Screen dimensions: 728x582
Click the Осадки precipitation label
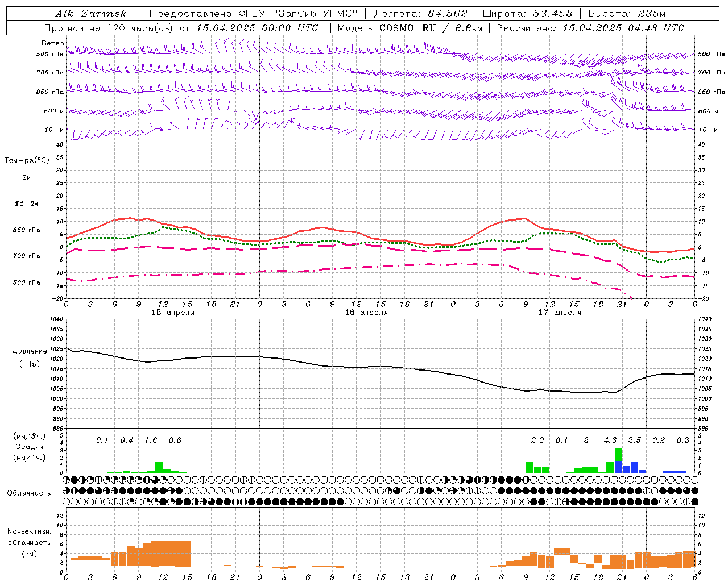coord(29,447)
